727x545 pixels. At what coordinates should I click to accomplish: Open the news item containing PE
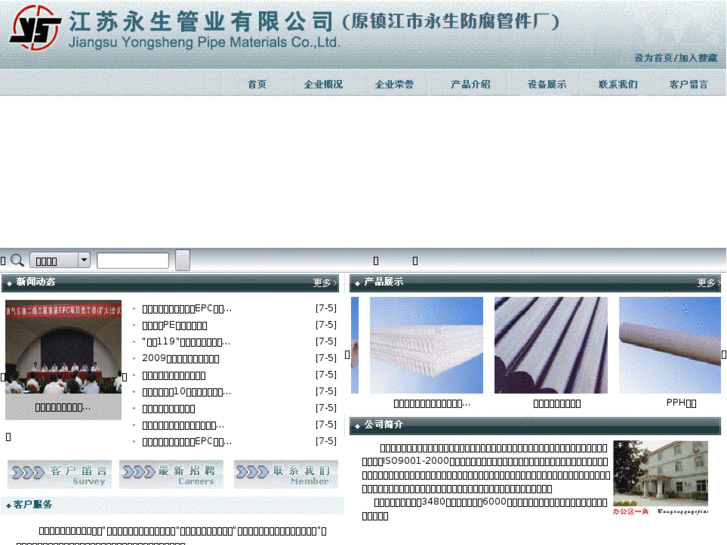coord(174,325)
